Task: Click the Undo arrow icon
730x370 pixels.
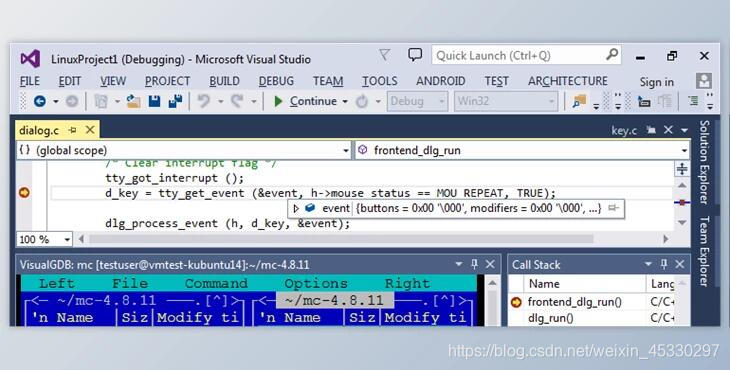Action: point(203,101)
